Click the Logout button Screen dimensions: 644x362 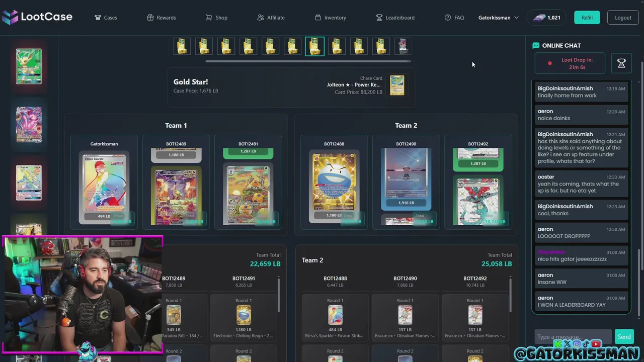623,18
